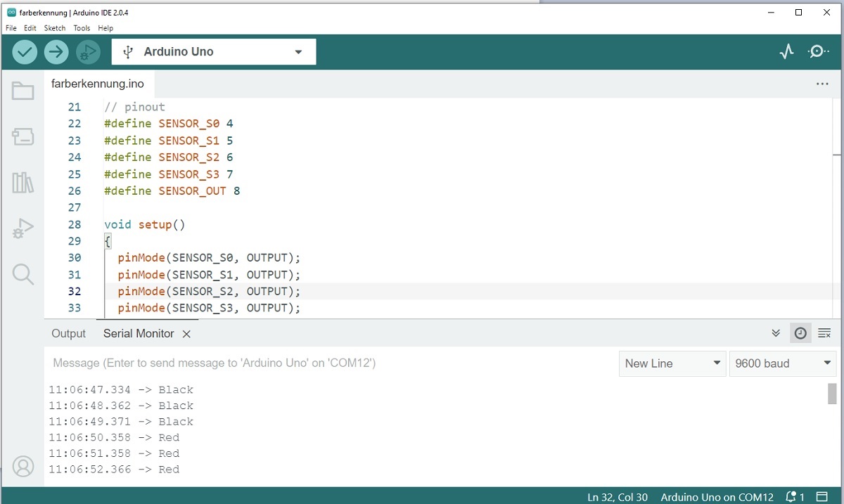
Task: Open the Boards Manager in the sidebar
Action: [23, 136]
